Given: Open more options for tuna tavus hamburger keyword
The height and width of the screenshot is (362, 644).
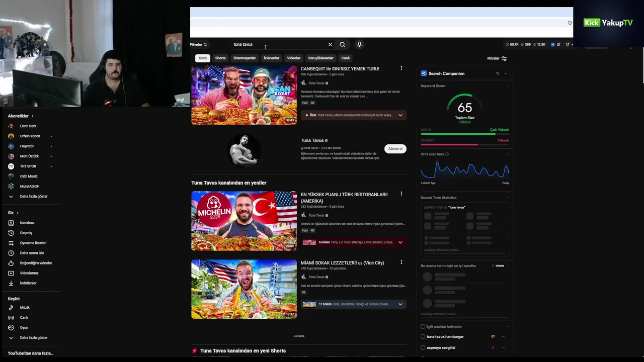Looking at the screenshot, I should point(503,336).
